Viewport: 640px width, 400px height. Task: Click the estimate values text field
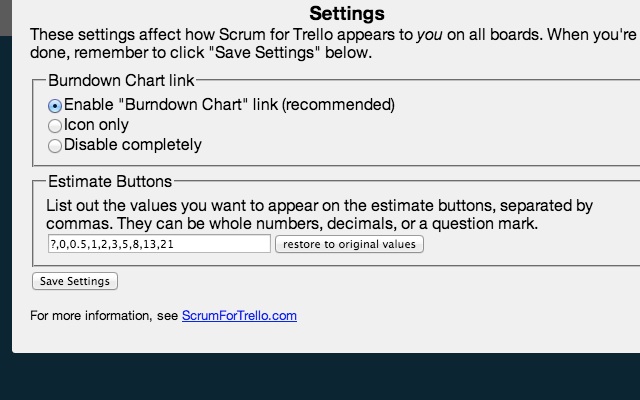click(158, 244)
